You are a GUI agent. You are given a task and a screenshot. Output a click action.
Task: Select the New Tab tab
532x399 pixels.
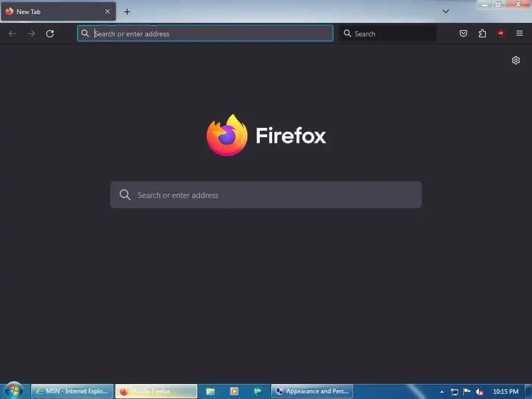(58, 11)
